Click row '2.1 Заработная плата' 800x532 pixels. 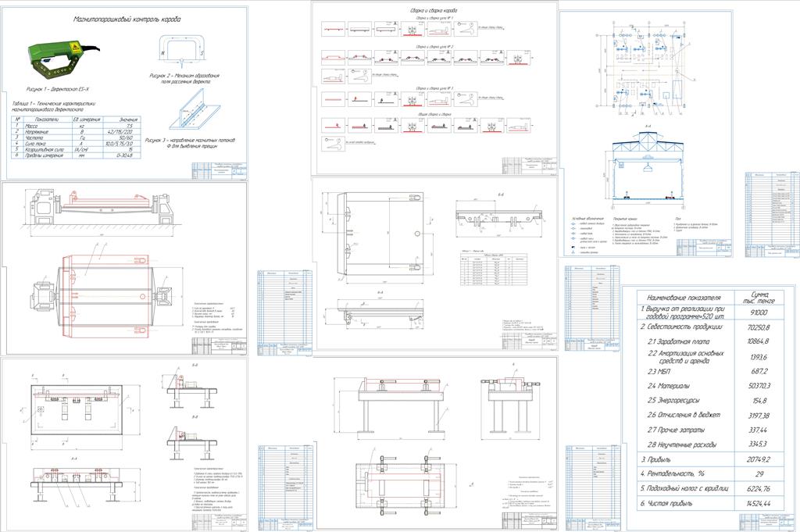679,341
